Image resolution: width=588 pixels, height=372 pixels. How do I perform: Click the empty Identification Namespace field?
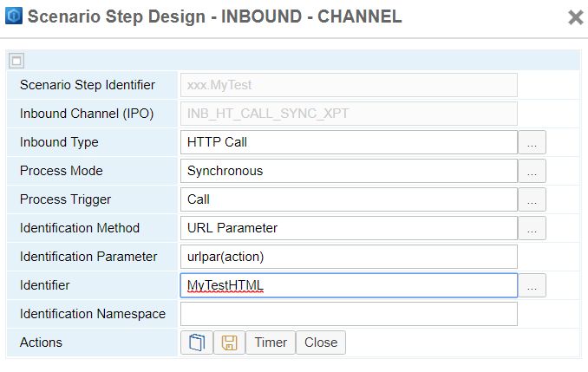(349, 314)
